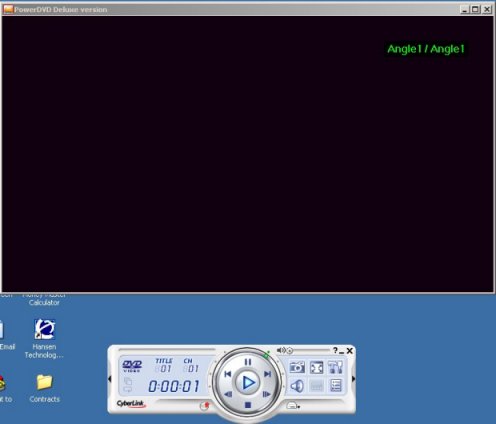
Task: Adjust the volume slider track
Action: click(x=311, y=350)
